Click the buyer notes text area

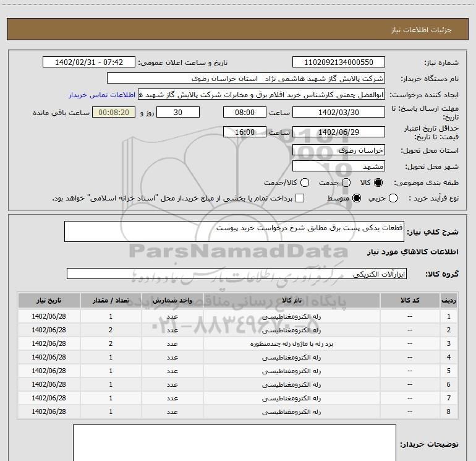point(234,442)
